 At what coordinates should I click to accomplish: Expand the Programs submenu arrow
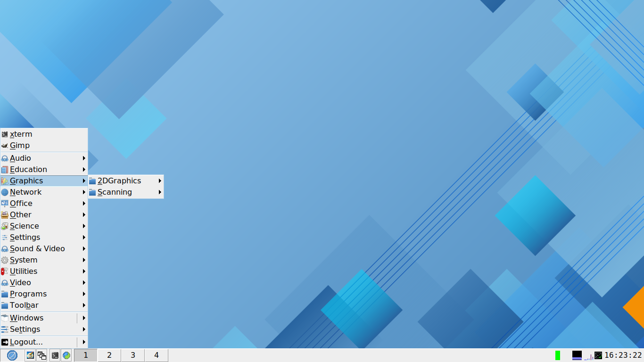pos(84,294)
